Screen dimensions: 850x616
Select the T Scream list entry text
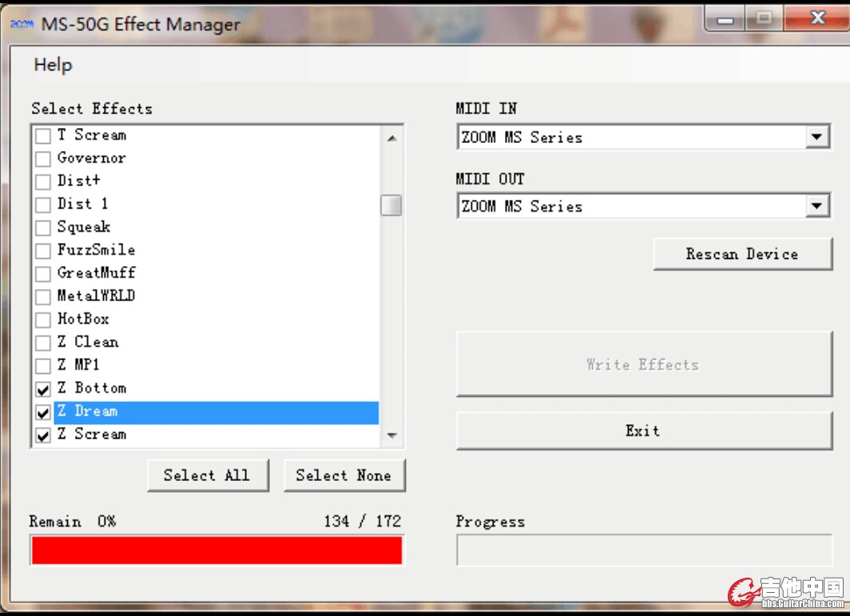point(92,134)
